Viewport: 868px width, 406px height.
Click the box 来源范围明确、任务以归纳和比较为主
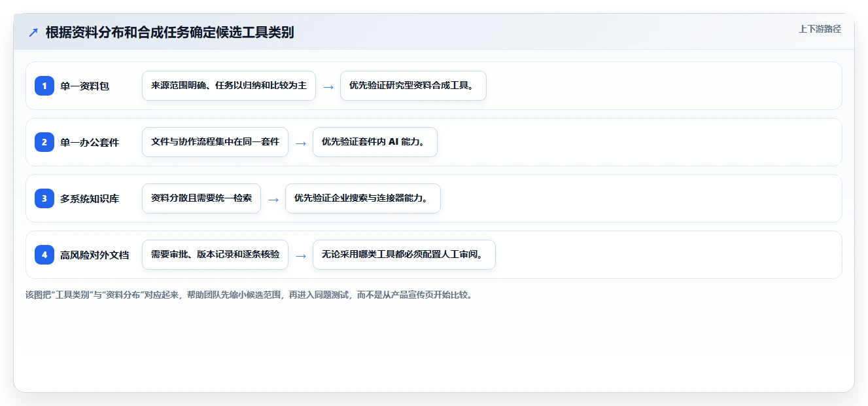click(229, 86)
